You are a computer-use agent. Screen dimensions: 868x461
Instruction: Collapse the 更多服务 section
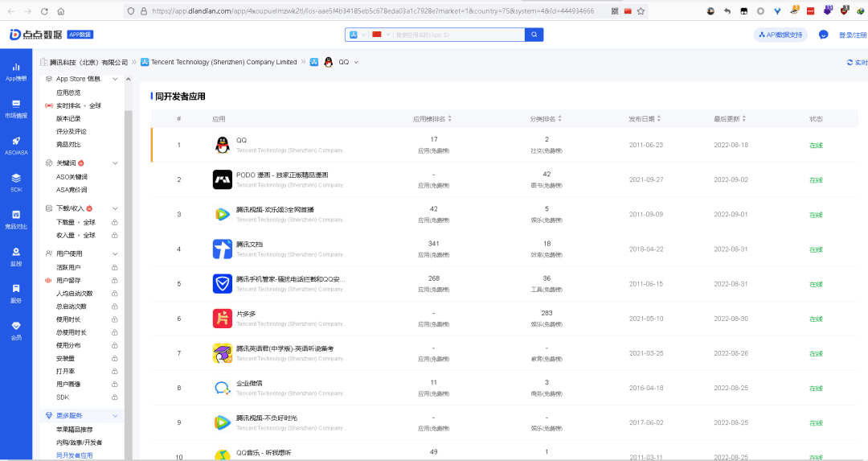(x=115, y=416)
